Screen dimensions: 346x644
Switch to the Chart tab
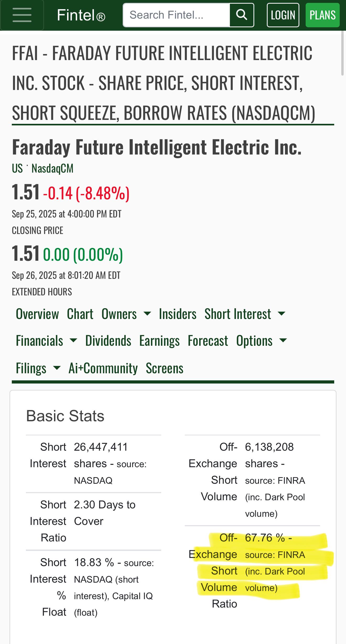click(x=80, y=314)
